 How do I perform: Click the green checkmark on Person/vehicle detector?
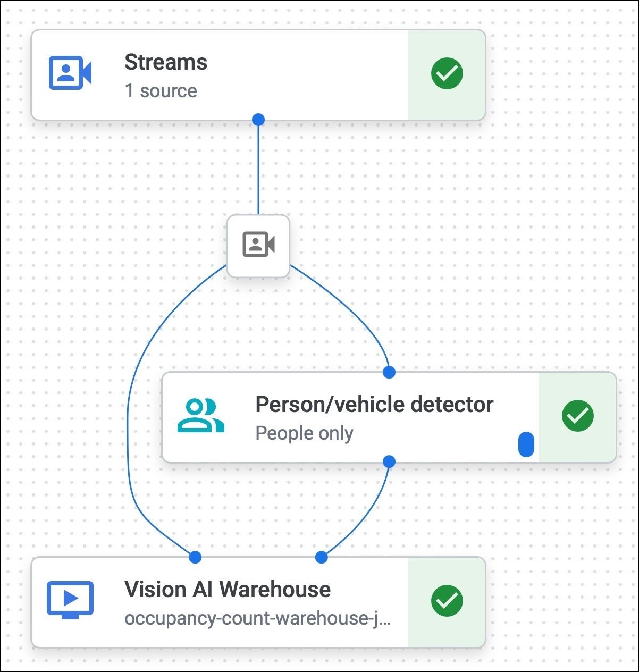point(578,415)
